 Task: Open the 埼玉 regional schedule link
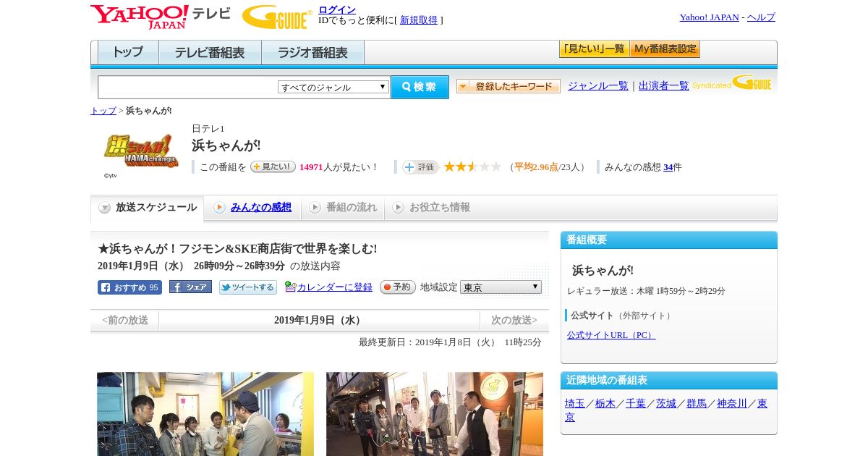(575, 404)
